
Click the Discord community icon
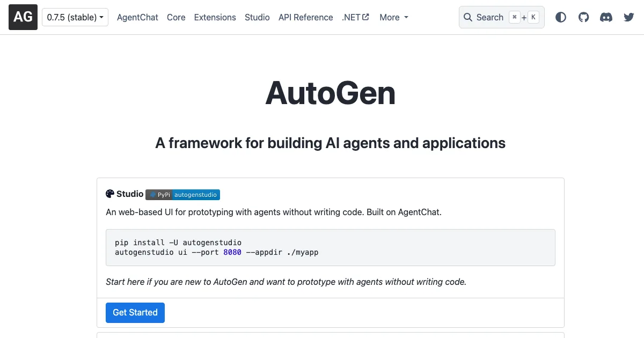point(606,17)
